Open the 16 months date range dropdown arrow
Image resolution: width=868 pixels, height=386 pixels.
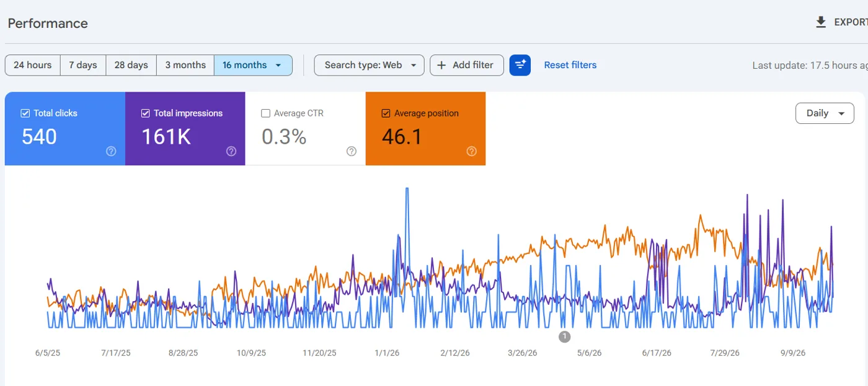pyautogui.click(x=278, y=65)
